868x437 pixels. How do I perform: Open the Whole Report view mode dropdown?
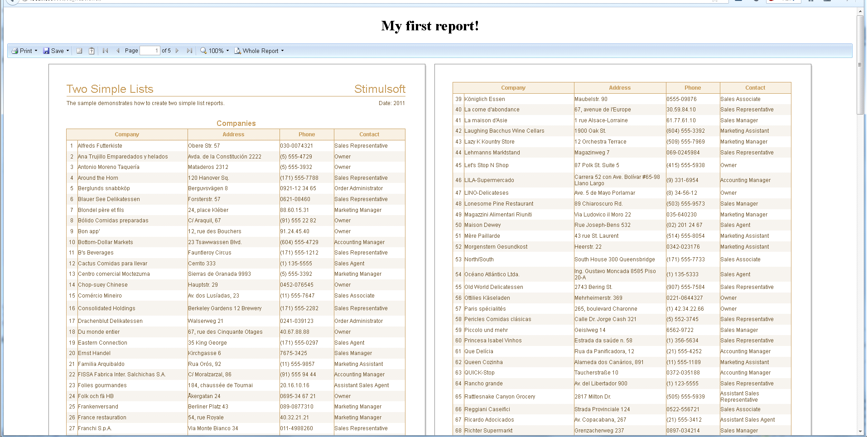tap(259, 51)
